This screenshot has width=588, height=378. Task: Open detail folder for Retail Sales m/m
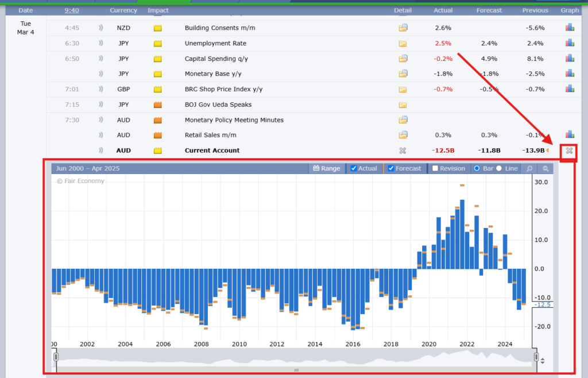(x=403, y=134)
